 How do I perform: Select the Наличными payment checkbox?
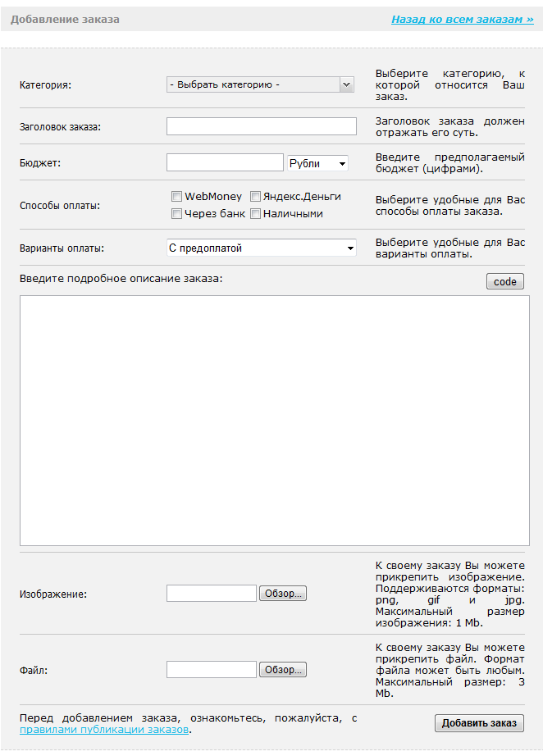[x=256, y=214]
